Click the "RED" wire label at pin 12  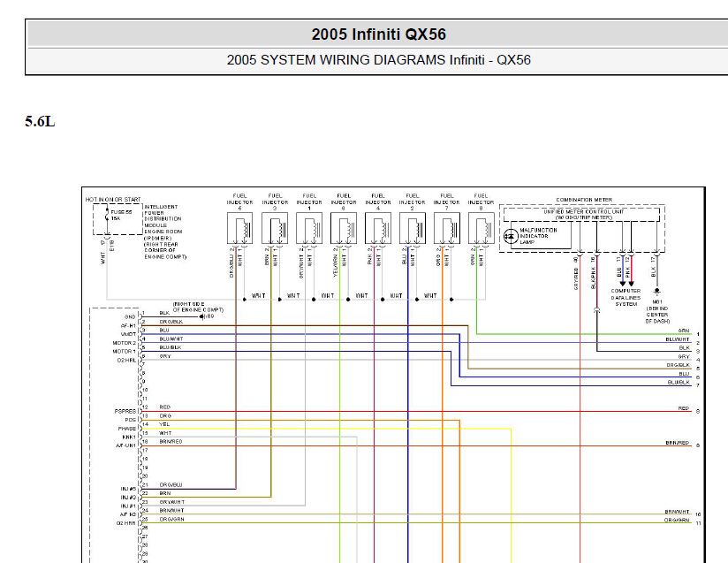(165, 407)
